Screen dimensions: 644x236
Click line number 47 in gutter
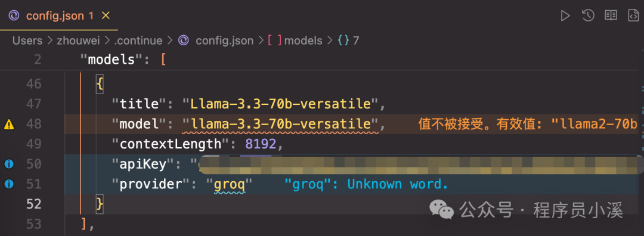click(33, 104)
